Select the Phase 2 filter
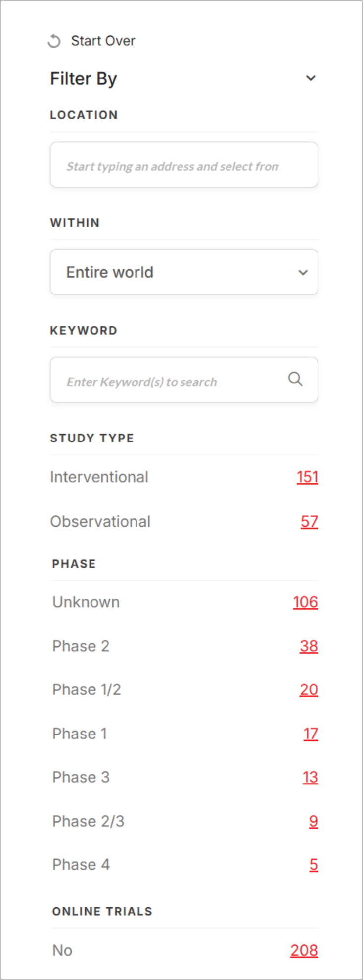The width and height of the screenshot is (363, 980). click(x=81, y=646)
